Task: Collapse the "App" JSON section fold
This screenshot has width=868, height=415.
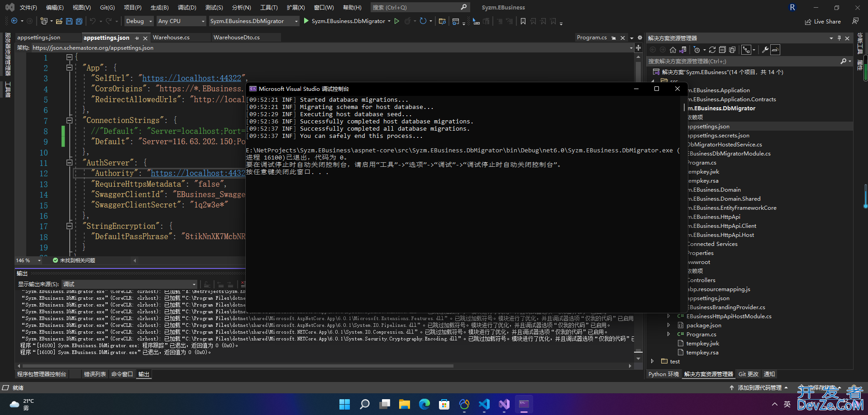Action: tap(69, 68)
